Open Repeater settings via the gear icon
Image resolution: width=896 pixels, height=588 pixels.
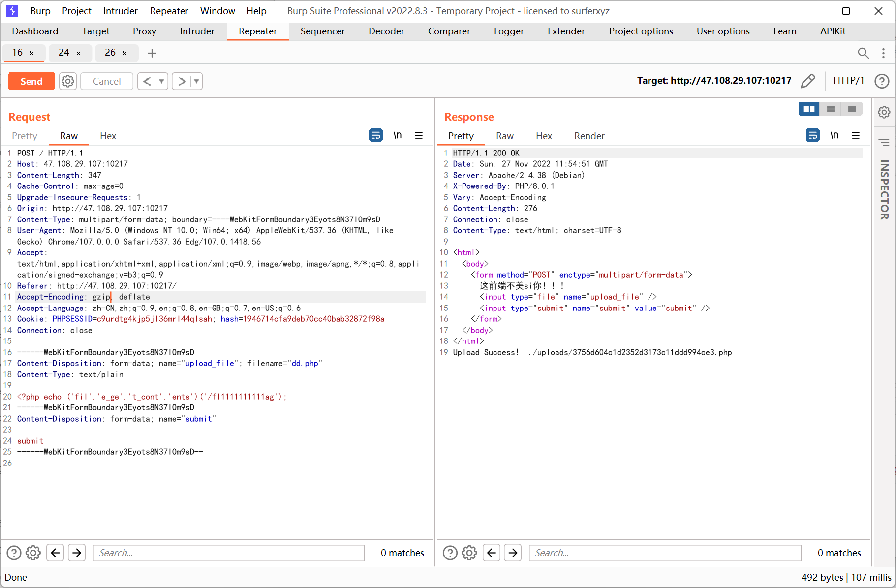[x=67, y=81]
